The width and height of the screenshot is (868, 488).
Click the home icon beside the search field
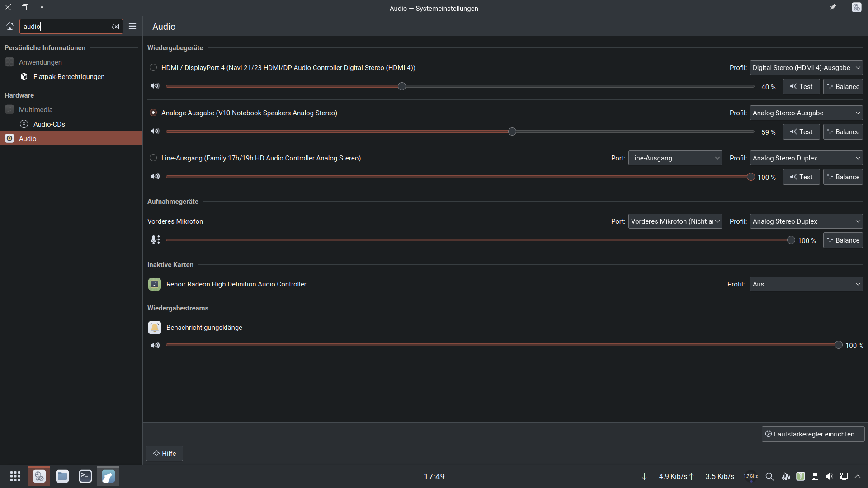coord(10,26)
